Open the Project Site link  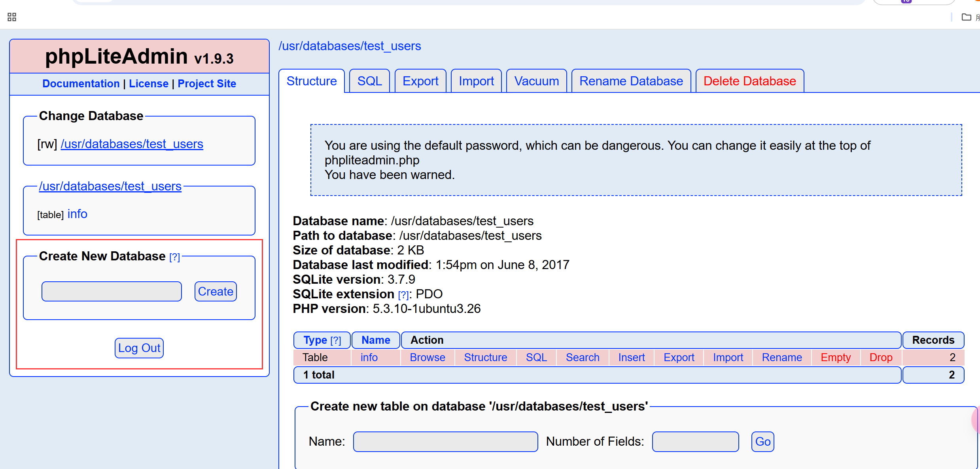(x=207, y=84)
